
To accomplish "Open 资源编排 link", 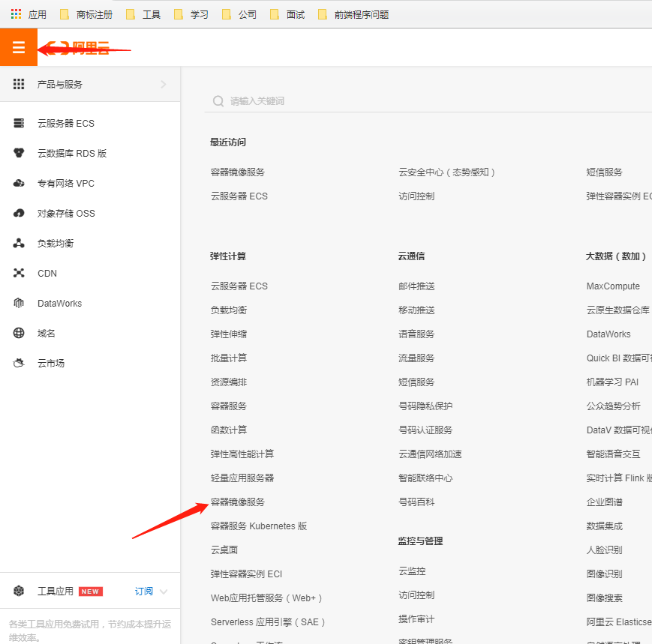I will coord(229,382).
